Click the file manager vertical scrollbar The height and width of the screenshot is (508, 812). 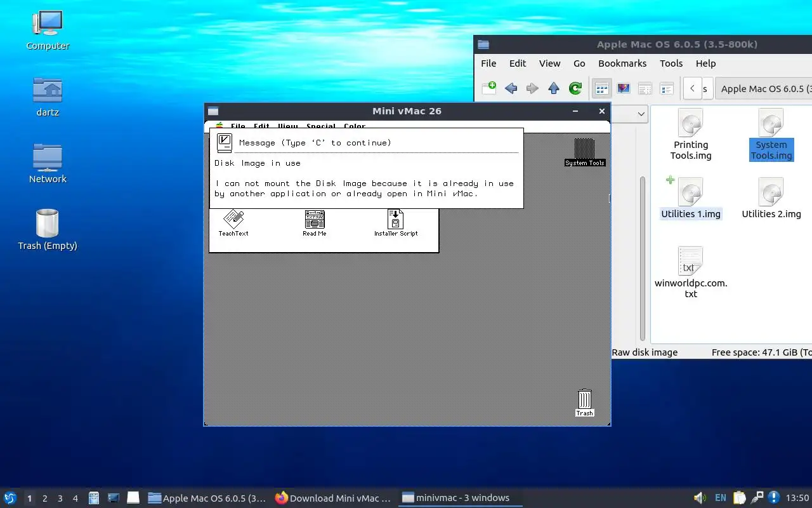click(x=642, y=257)
